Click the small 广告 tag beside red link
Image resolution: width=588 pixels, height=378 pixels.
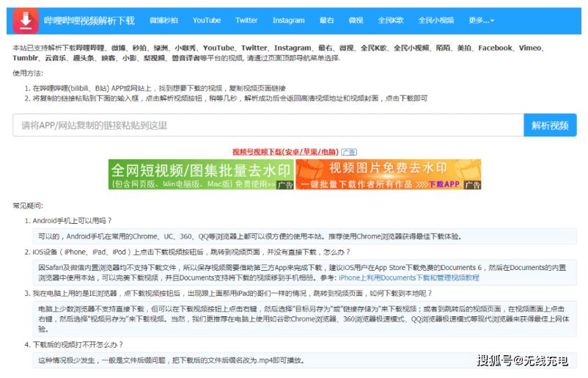tap(349, 152)
